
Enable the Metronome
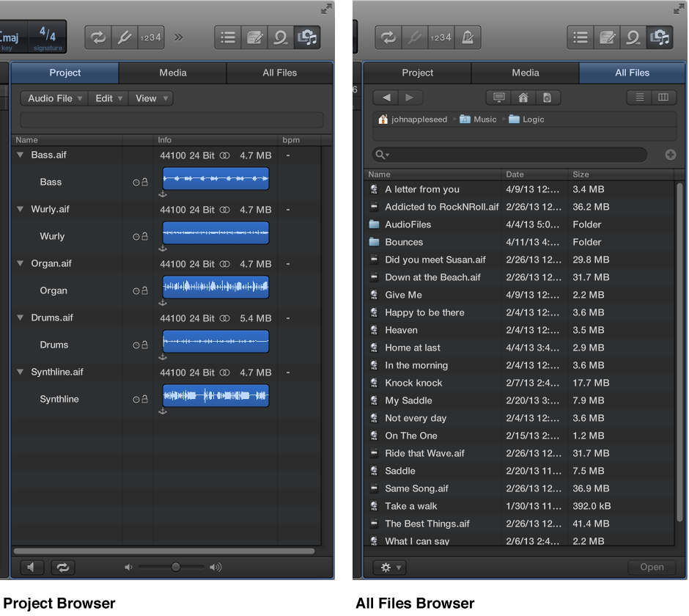pos(467,37)
